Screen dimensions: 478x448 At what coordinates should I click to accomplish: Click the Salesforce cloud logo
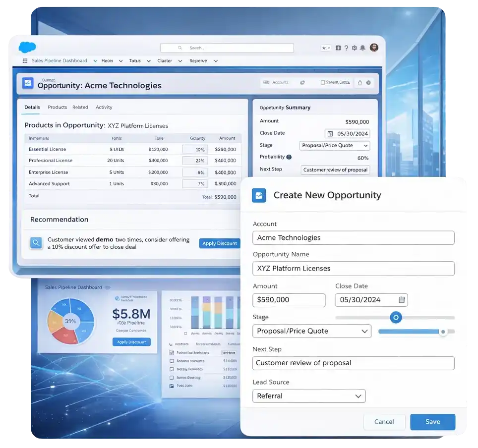click(x=27, y=48)
